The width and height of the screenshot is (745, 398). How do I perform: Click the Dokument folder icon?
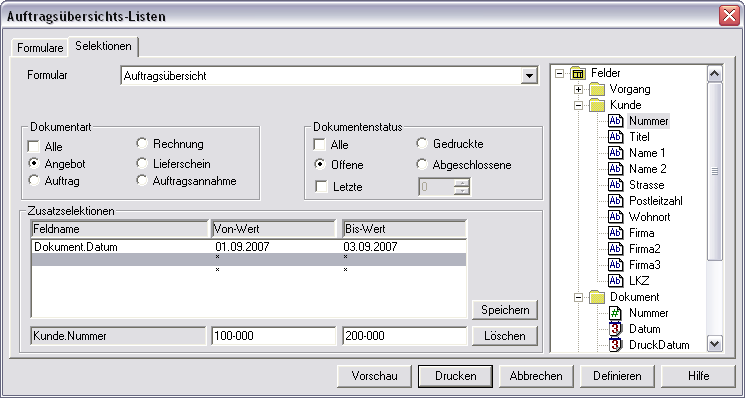tap(597, 297)
